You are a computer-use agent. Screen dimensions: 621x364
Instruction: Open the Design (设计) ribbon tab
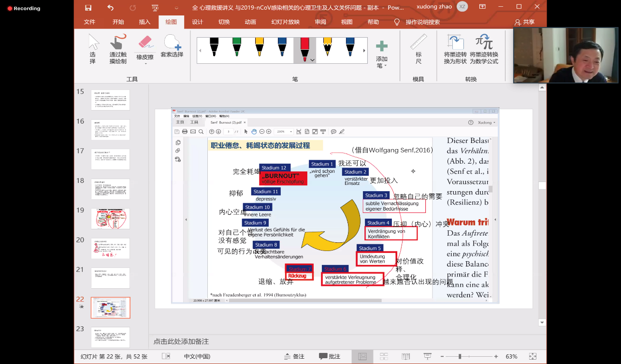pos(197,22)
